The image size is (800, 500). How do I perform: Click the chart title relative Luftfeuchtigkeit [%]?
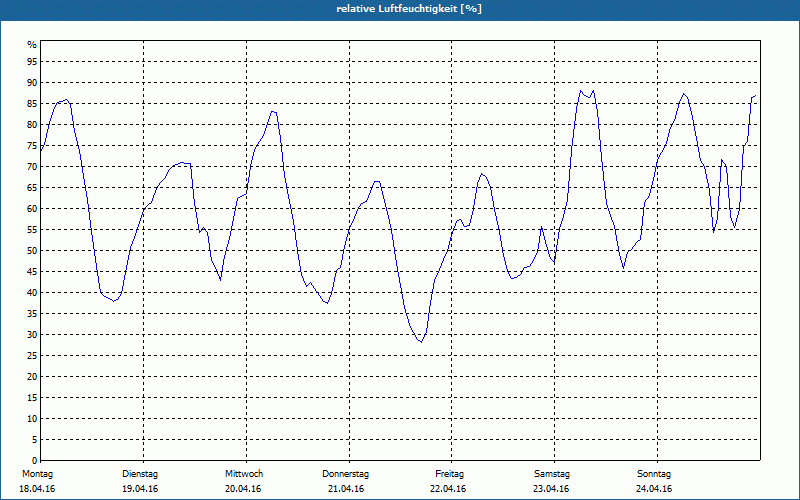(409, 9)
